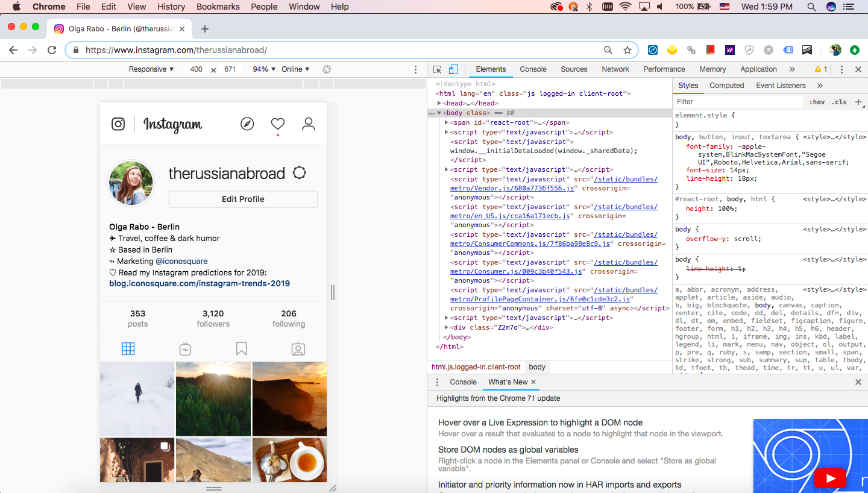Image resolution: width=868 pixels, height=493 pixels.
Task: Open the activity feed heart icon
Action: coord(277,124)
